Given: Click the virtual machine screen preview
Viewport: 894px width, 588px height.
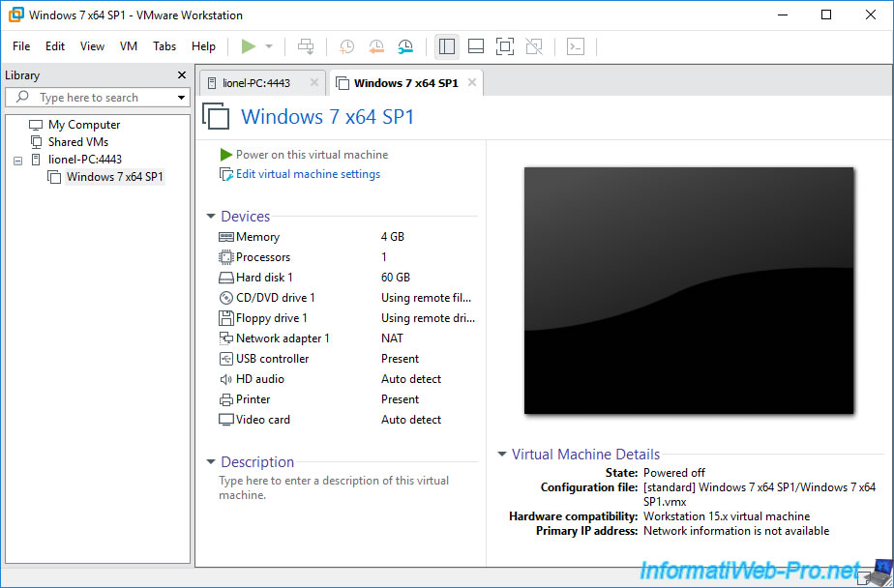Looking at the screenshot, I should click(x=689, y=290).
